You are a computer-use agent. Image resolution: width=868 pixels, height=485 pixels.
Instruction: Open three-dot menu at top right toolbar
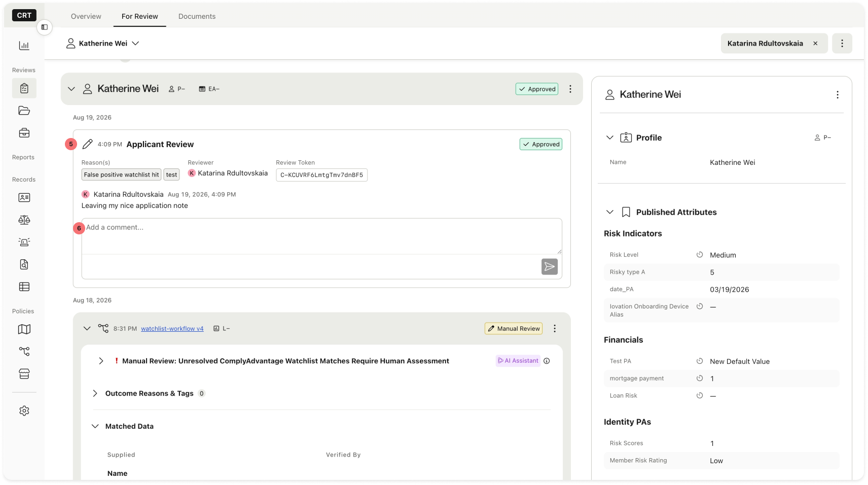tap(842, 43)
